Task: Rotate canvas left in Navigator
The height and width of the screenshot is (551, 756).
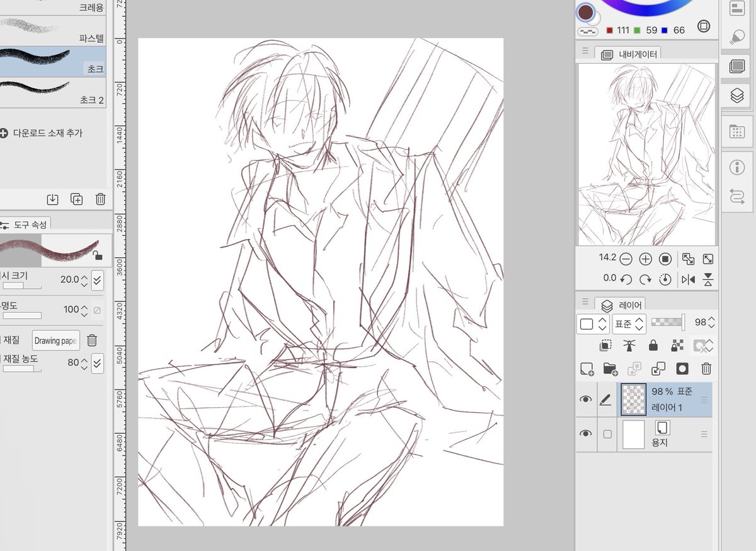Action: click(626, 279)
